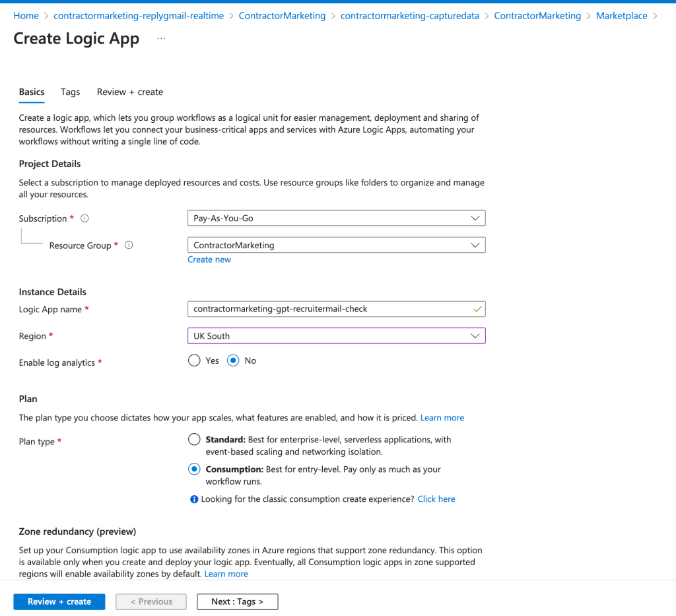
Task: Click the Instance Details heading
Action: tap(53, 292)
